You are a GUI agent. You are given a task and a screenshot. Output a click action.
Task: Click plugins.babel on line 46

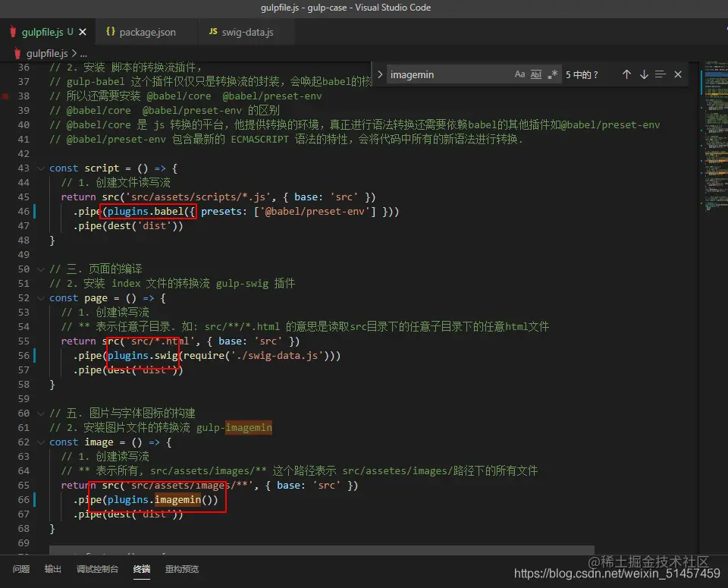coord(146,212)
